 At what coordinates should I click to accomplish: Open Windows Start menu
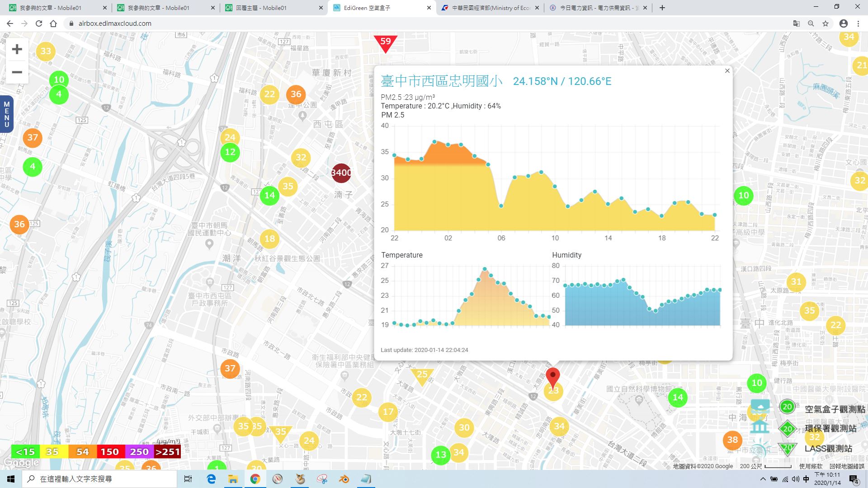[11, 479]
